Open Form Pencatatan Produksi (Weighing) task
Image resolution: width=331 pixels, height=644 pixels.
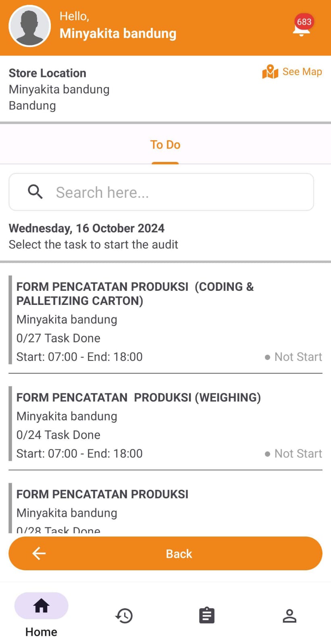click(x=138, y=398)
